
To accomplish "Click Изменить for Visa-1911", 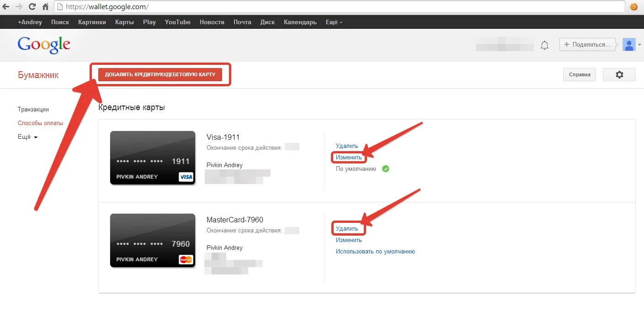I will (x=349, y=158).
